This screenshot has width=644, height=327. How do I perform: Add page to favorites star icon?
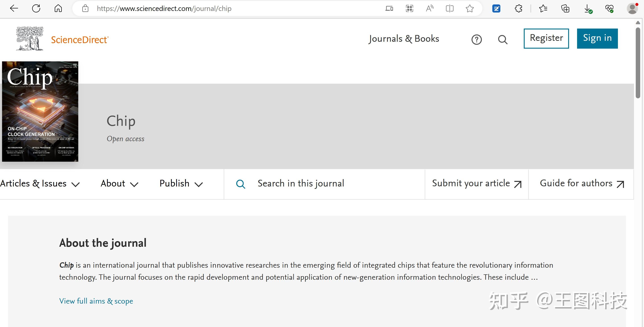coord(470,8)
